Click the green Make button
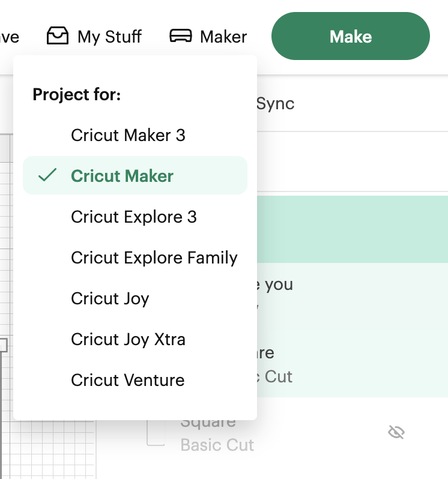The width and height of the screenshot is (448, 479). click(x=351, y=36)
